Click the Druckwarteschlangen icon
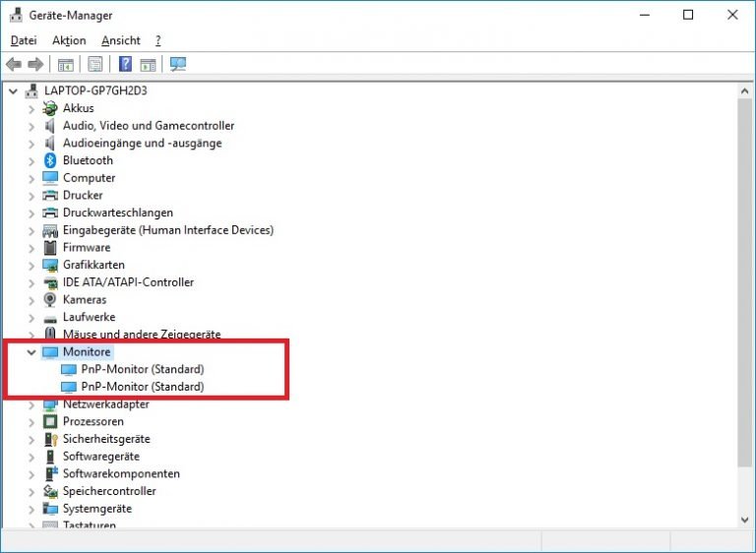The height and width of the screenshot is (553, 756). [50, 213]
